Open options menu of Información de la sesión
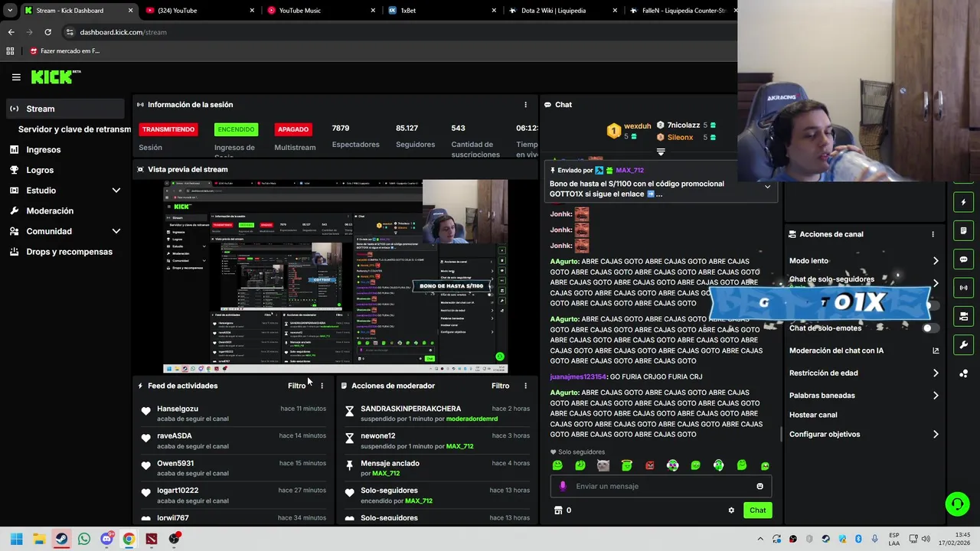The width and height of the screenshot is (980, 551). click(525, 105)
